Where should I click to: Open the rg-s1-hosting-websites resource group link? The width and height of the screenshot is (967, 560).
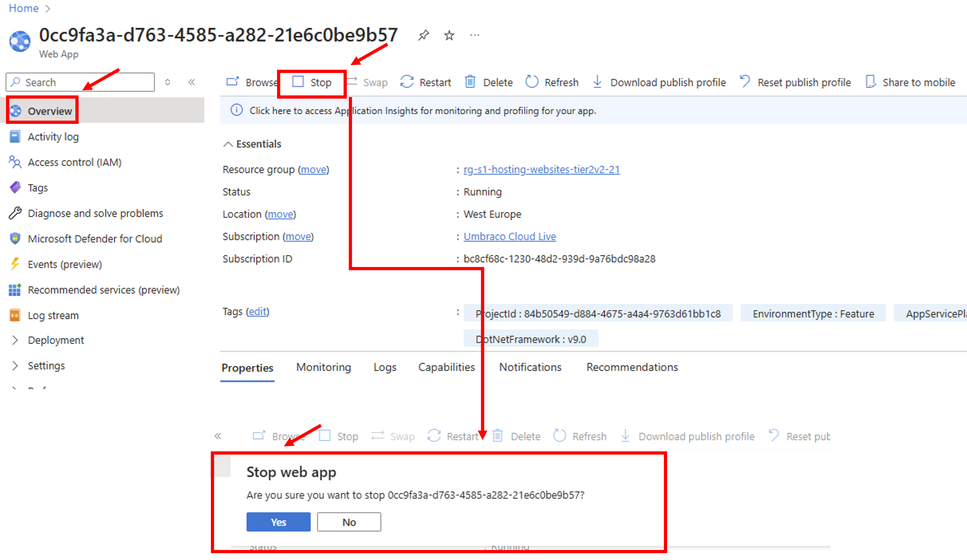pyautogui.click(x=541, y=169)
